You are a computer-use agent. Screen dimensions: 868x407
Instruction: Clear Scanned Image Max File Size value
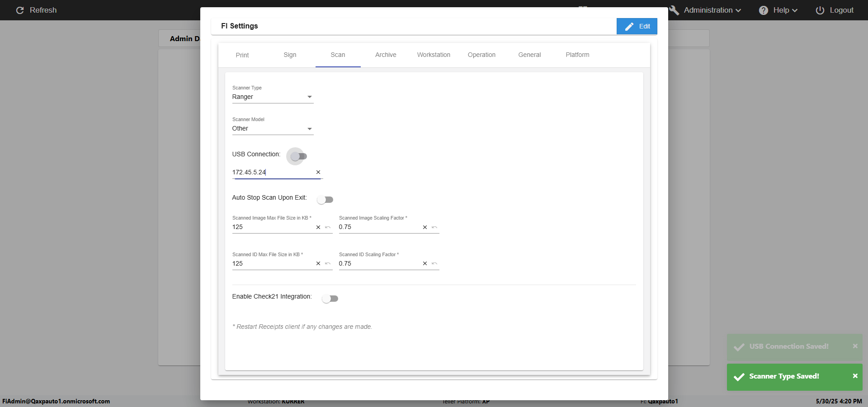[x=318, y=227]
